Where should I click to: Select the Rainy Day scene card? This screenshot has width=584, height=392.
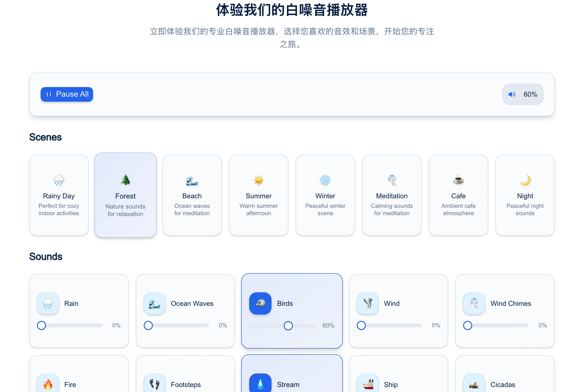tap(59, 195)
